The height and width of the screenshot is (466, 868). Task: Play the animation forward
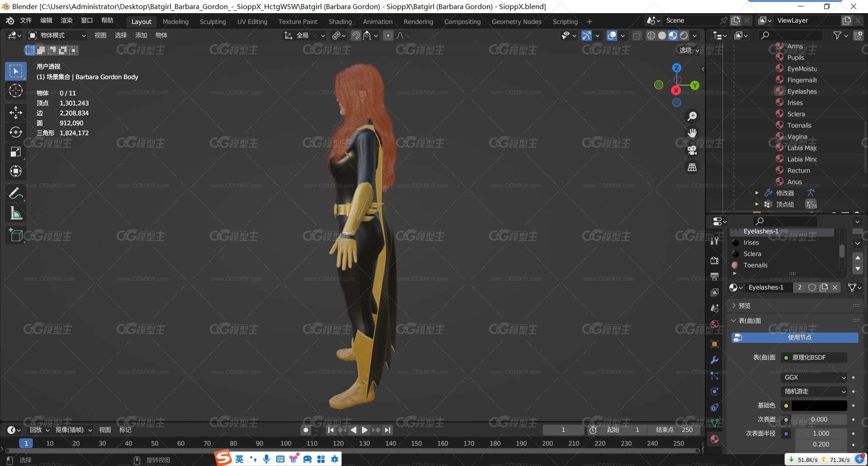(x=365, y=430)
